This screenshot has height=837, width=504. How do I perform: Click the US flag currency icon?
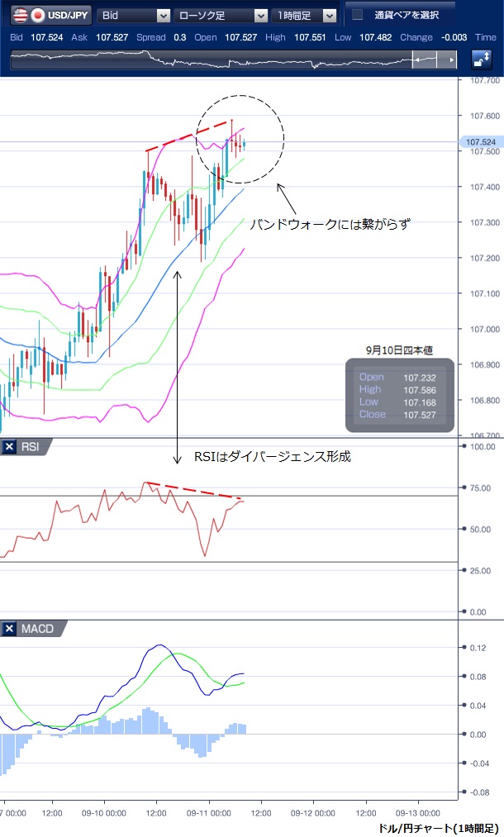click(19, 15)
